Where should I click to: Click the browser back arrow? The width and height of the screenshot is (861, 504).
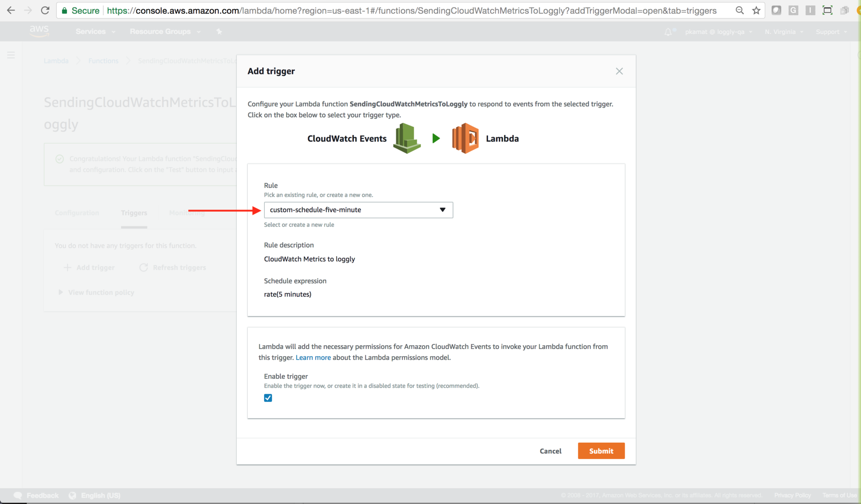(11, 10)
